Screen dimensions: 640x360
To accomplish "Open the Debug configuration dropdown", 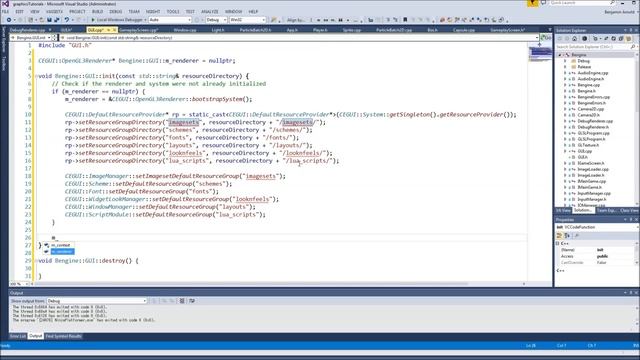I will (216, 20).
